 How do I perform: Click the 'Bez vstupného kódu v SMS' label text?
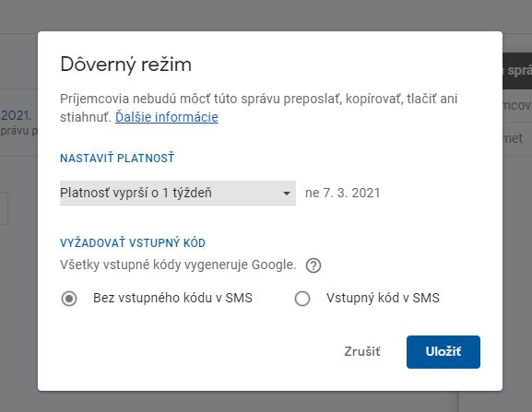tap(172, 298)
